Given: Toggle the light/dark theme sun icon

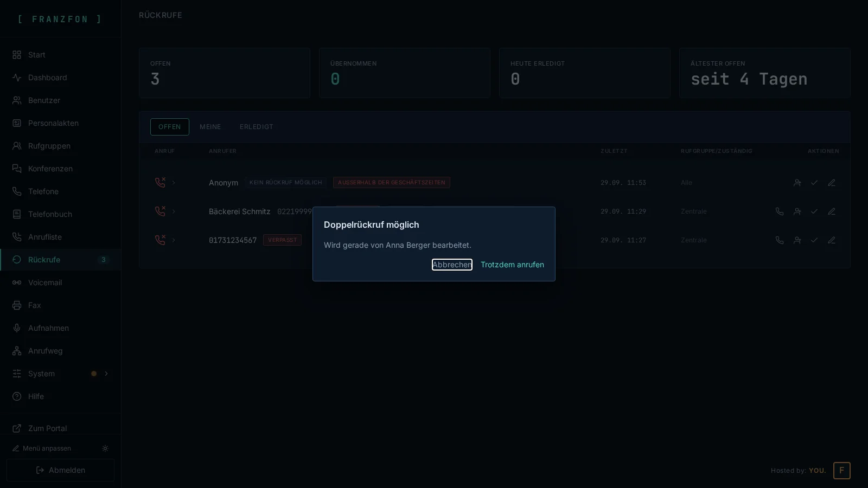Looking at the screenshot, I should (105, 448).
